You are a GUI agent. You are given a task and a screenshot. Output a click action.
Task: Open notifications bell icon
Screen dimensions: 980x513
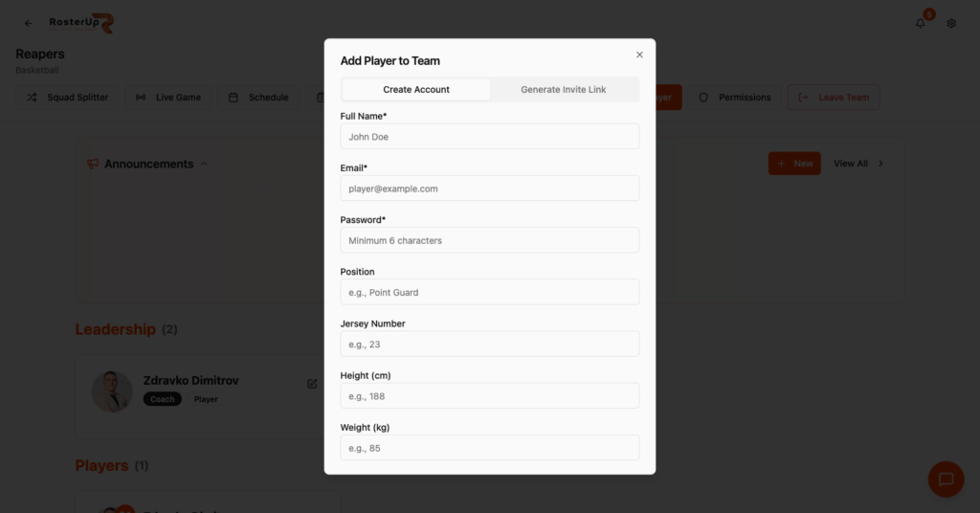tap(920, 23)
